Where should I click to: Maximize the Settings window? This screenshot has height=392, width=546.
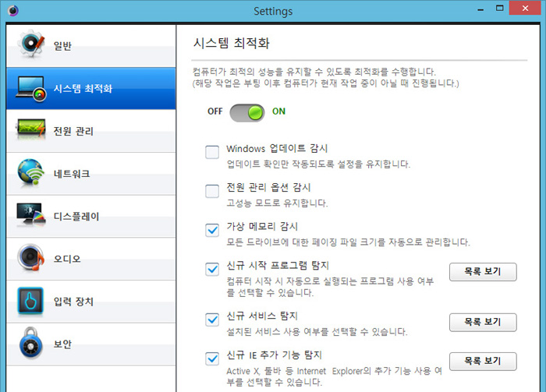[500, 9]
